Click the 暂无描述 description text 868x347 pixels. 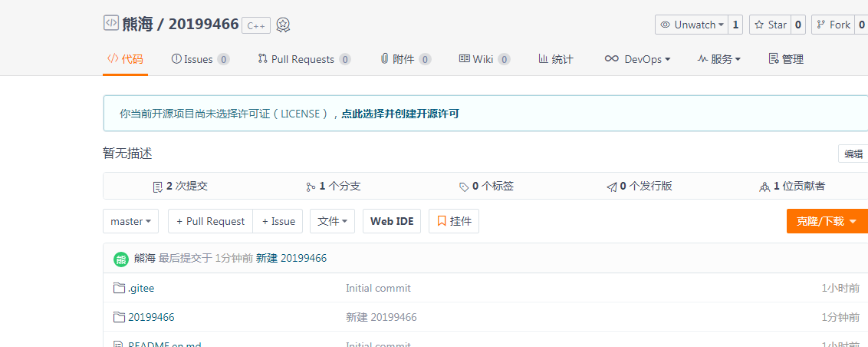(x=127, y=154)
